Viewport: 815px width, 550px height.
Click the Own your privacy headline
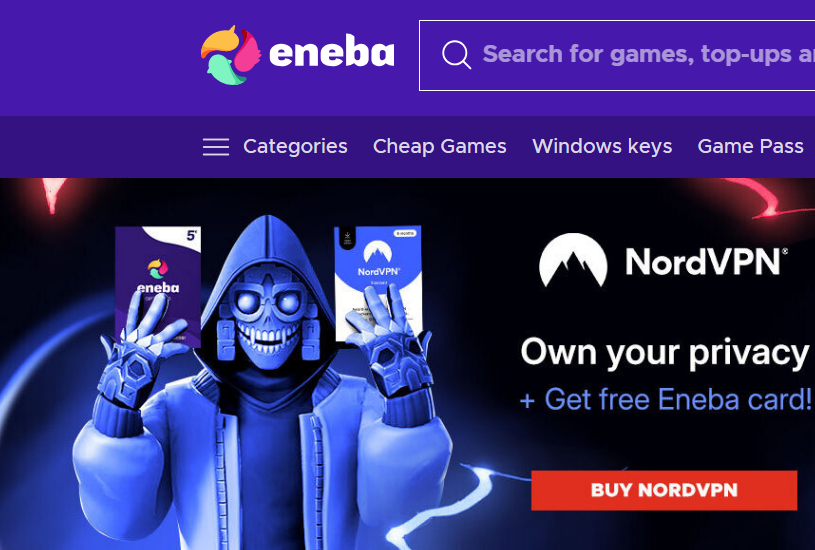click(665, 353)
